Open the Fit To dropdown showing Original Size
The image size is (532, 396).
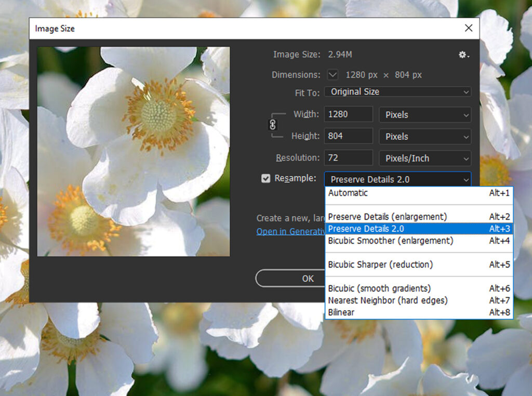[x=397, y=91]
